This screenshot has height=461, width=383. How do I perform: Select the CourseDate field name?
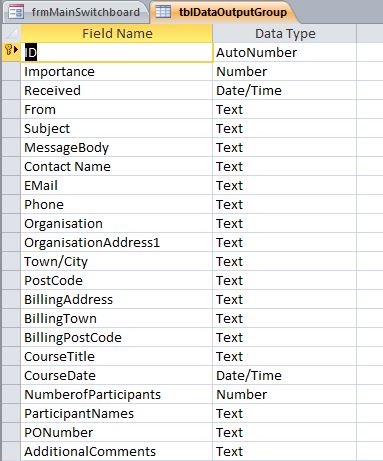point(117,375)
